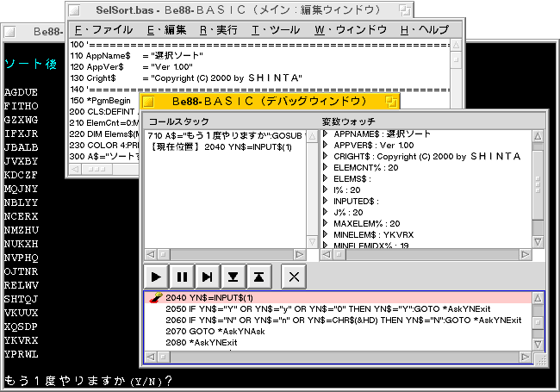560x392 pixels.
Task: Select highlighted code line 2040 YN$=INPUT$(1)
Action: (338, 298)
